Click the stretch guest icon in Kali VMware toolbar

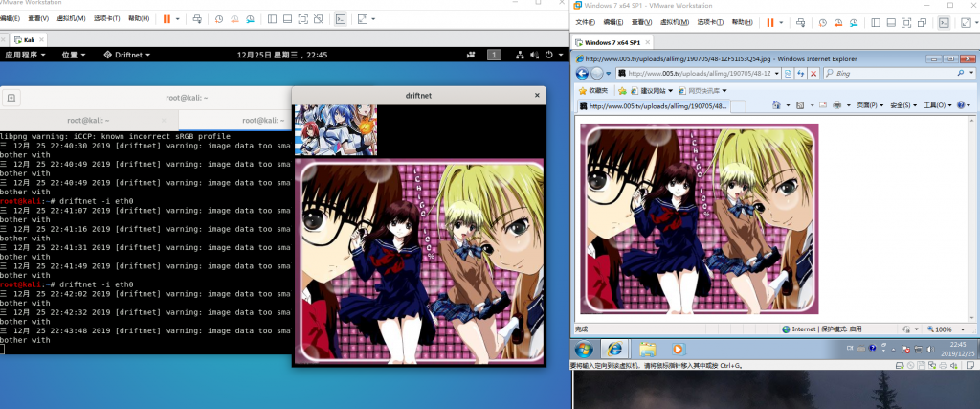[x=363, y=19]
